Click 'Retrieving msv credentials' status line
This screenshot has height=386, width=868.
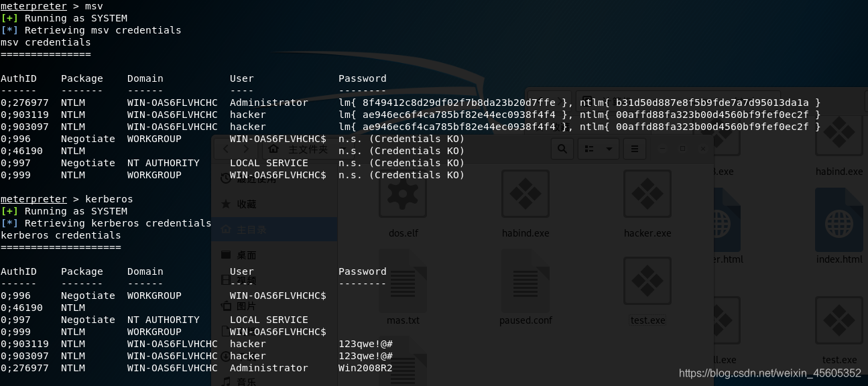(x=90, y=30)
